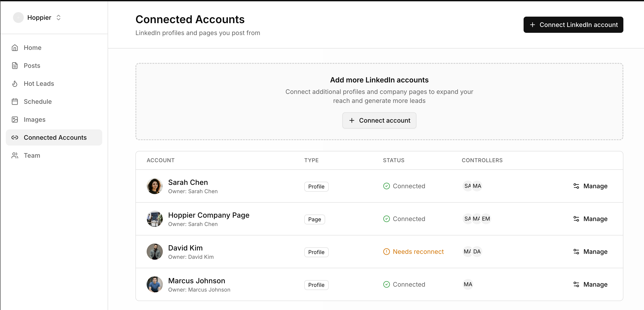Open Manage for Marcus Johnson
This screenshot has width=644, height=310.
(x=590, y=284)
